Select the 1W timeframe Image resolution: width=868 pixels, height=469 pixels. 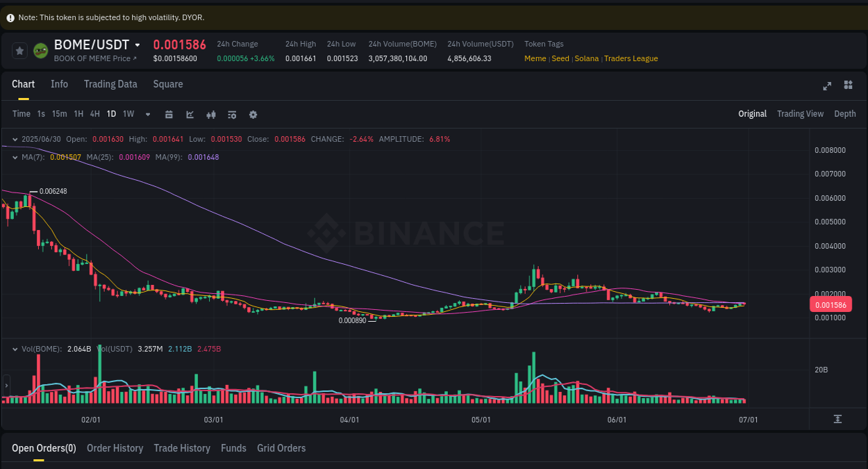click(x=128, y=114)
